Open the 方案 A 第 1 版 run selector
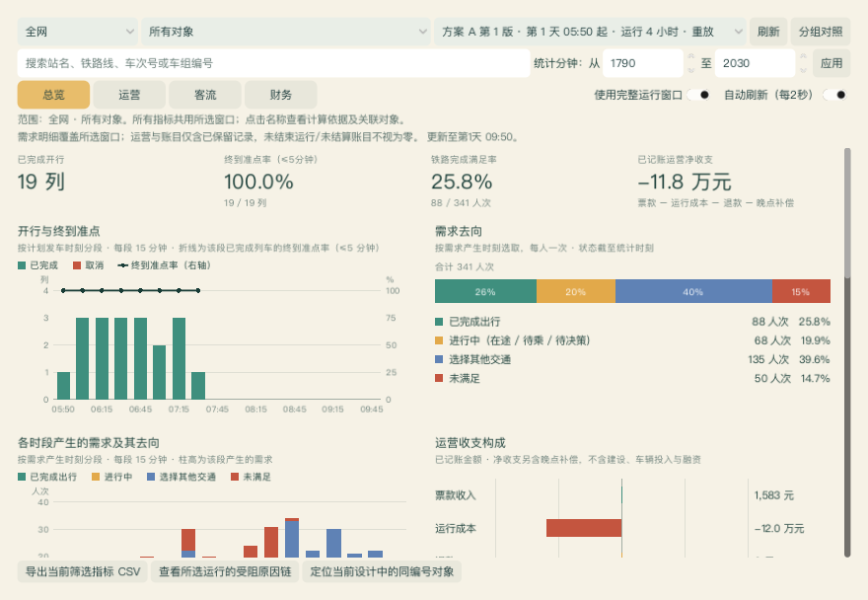 tap(590, 32)
